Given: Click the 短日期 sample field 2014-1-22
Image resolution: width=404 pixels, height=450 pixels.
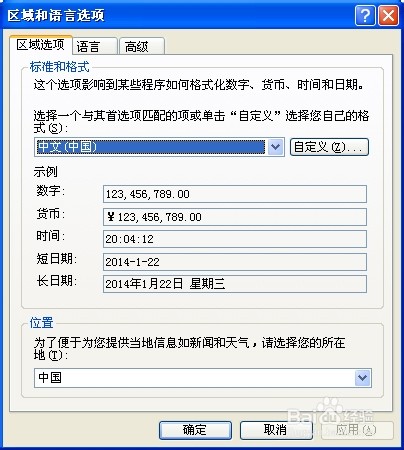Looking at the screenshot, I should coord(235,262).
